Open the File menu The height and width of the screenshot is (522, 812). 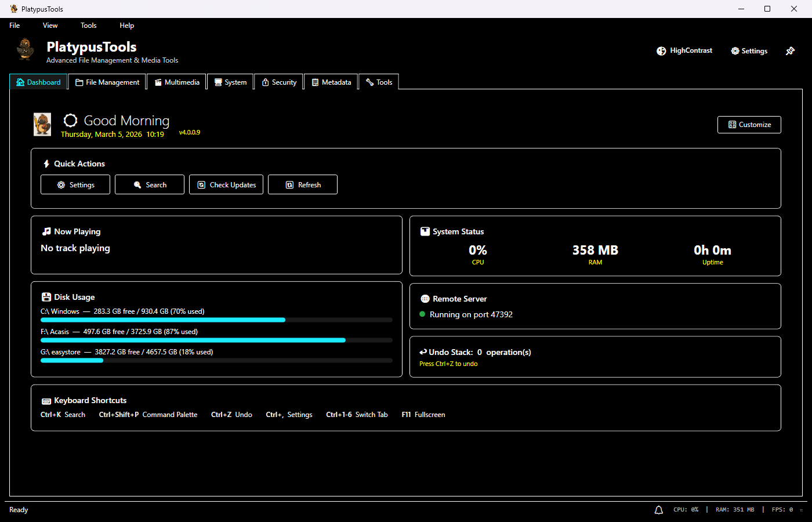[14, 25]
